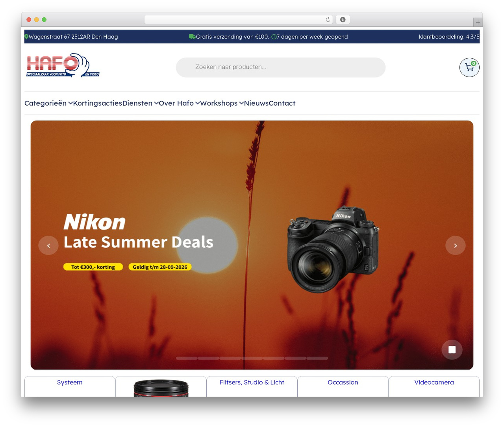Viewport: 504px width, 427px height.
Task: Open the shopping cart icon
Action: tap(469, 67)
